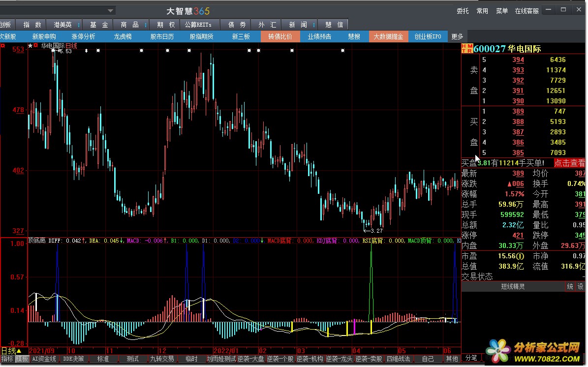Click buy level 1 price 389
The width and height of the screenshot is (588, 367).
point(518,111)
